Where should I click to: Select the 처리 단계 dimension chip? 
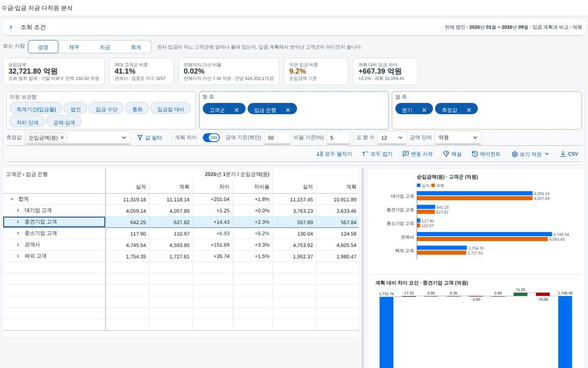(27, 122)
